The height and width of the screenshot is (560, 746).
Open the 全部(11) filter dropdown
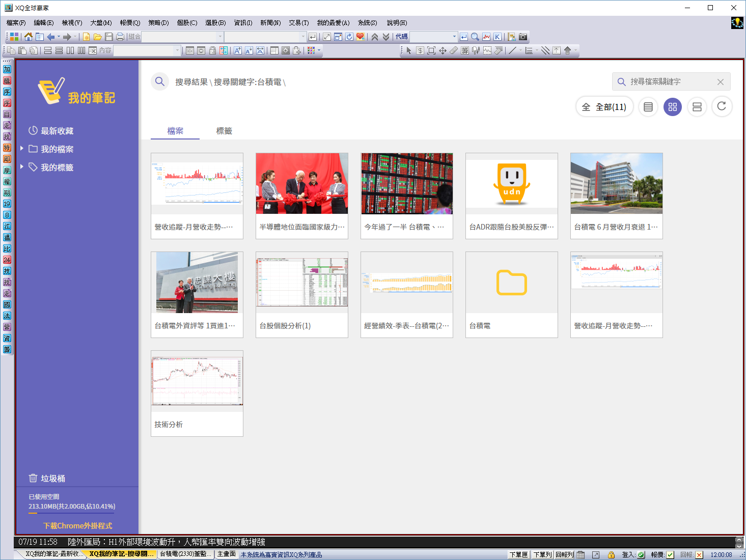tap(604, 107)
